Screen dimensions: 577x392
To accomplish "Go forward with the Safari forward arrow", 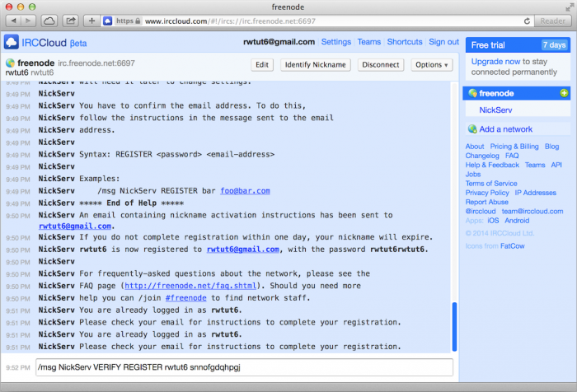I will point(28,21).
